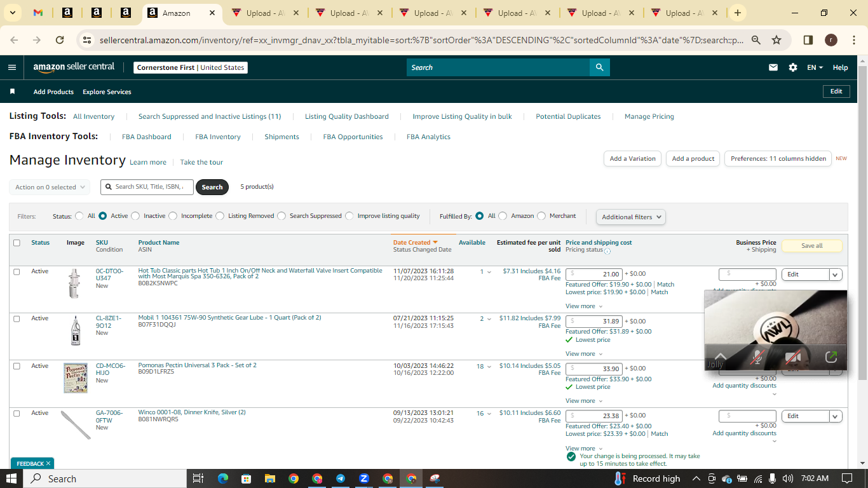Open the settings gear icon
This screenshot has width=868, height=488.
coord(793,67)
